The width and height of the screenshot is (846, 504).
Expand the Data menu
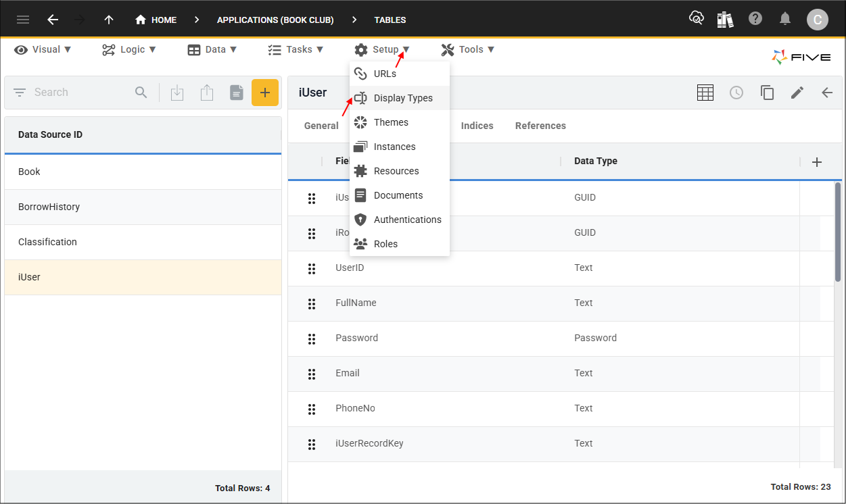click(x=212, y=49)
